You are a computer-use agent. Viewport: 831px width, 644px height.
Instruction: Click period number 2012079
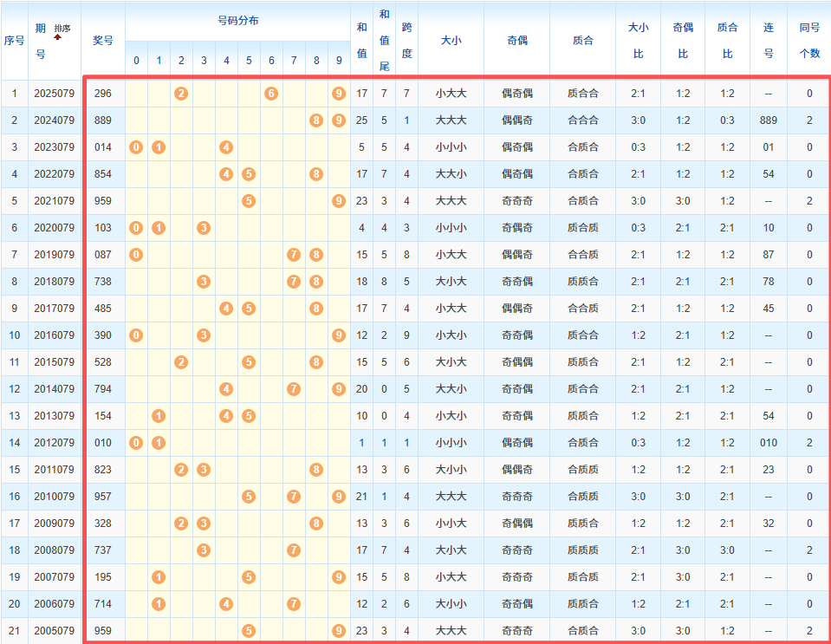(54, 443)
